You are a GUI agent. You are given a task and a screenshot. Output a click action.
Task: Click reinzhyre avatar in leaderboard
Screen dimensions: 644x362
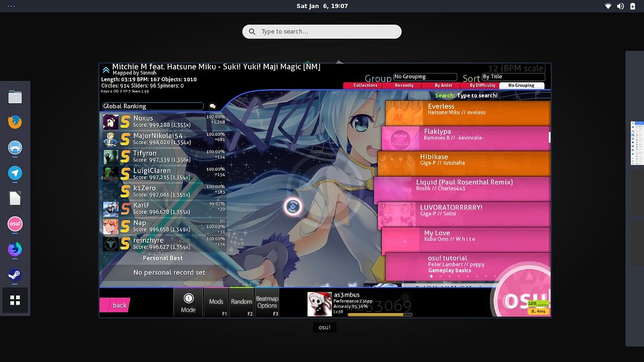tap(111, 244)
